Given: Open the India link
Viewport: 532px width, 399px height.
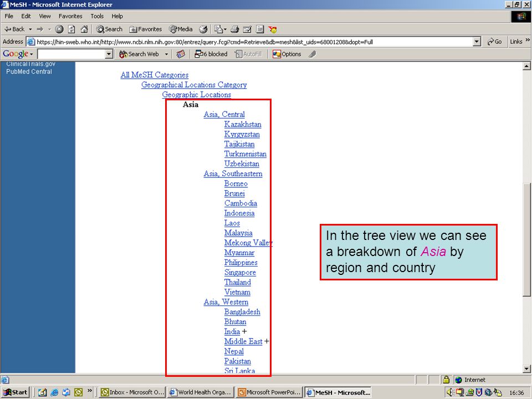Looking at the screenshot, I should point(232,331).
